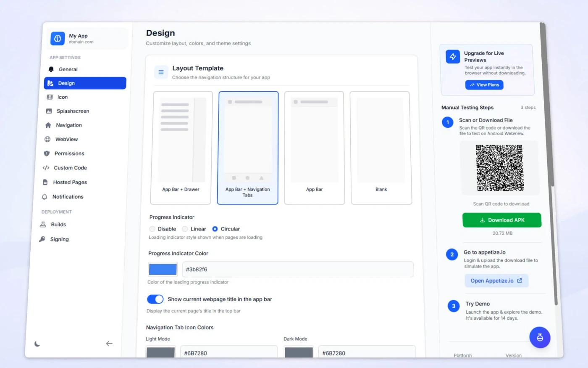
Task: Turn off the show webpage title toggle
Action: 155,299
